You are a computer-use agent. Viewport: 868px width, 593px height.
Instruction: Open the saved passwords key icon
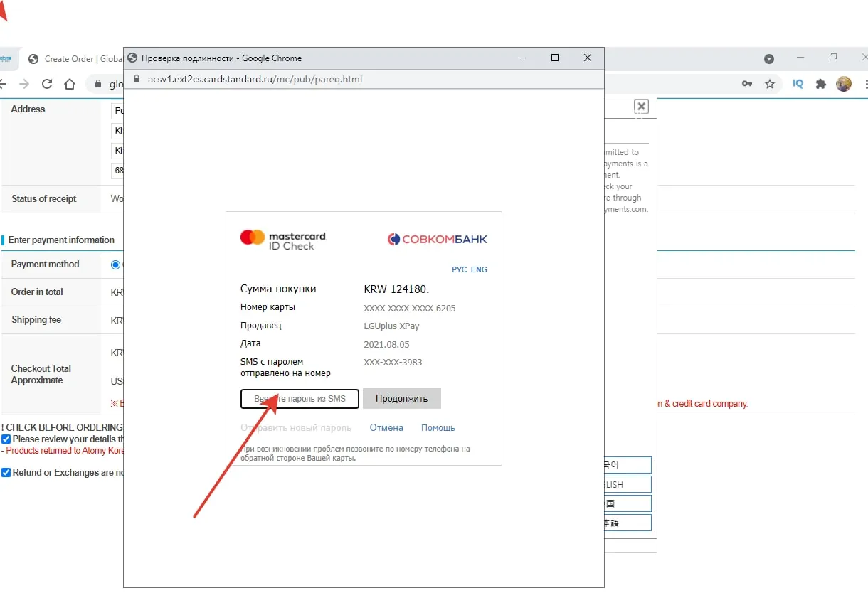point(747,84)
